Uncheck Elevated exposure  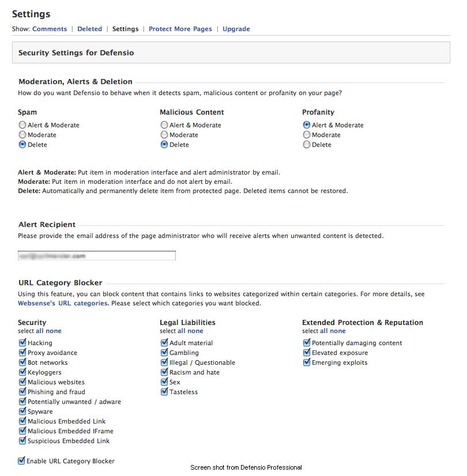(307, 353)
